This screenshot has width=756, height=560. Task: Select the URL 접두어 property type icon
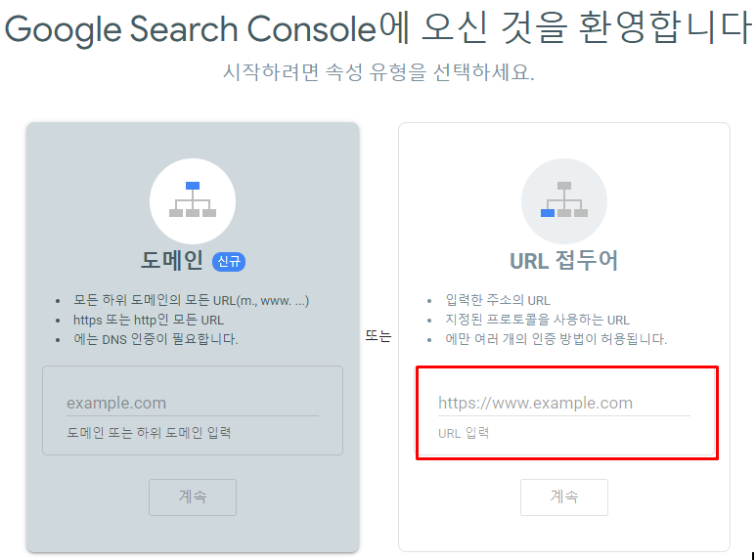[x=564, y=200]
